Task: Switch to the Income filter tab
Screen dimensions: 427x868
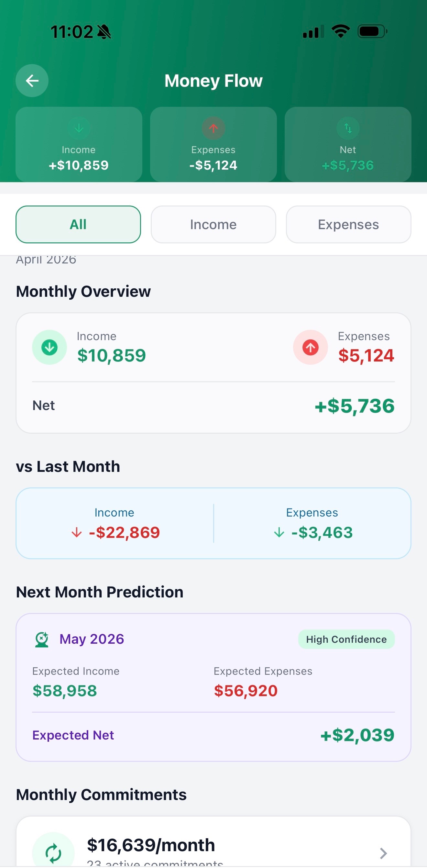Action: coord(213,224)
